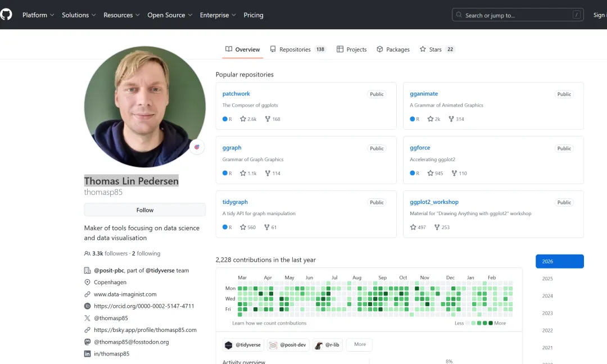Click the darkest green legend swatch
Viewport: 607px width, 364px height.
point(491,323)
